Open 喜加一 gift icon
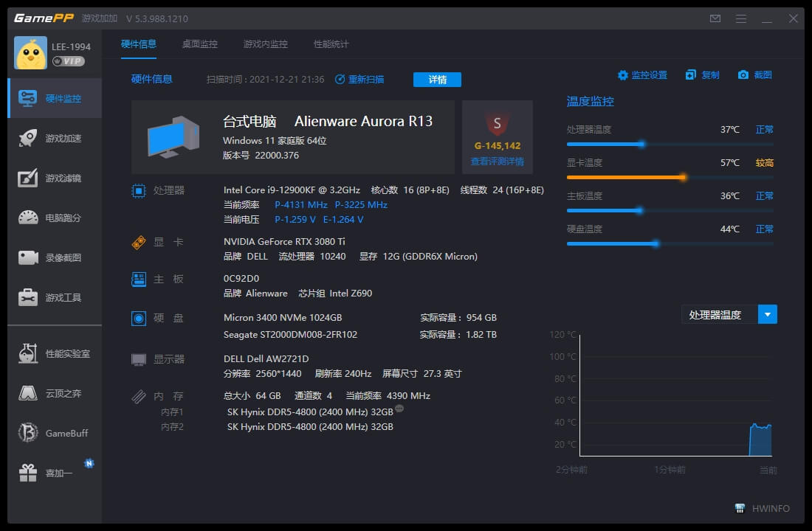The height and width of the screenshot is (531, 812). tap(27, 473)
